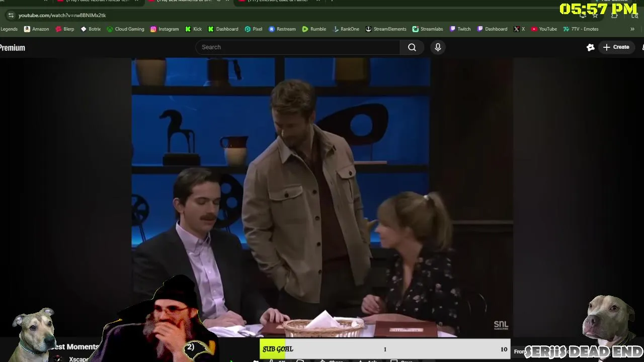Open the Twitch bookmark
Screen dimensions: 644x362
(x=460, y=29)
